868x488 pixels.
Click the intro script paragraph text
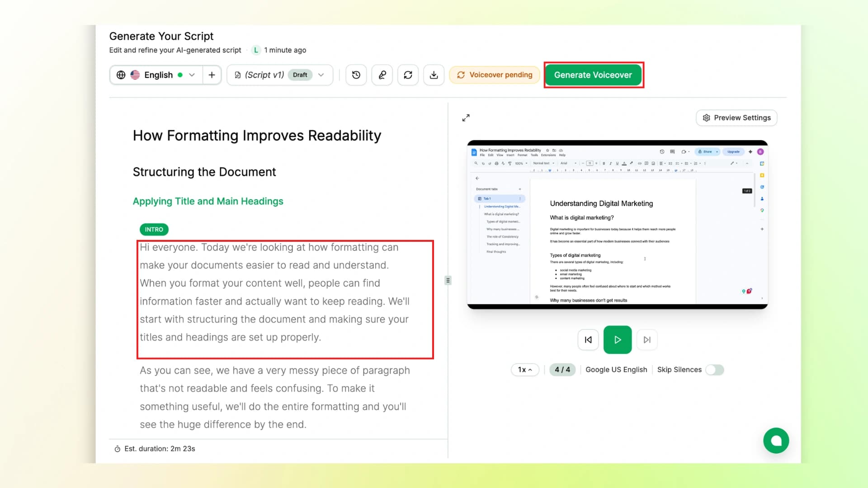click(x=274, y=292)
